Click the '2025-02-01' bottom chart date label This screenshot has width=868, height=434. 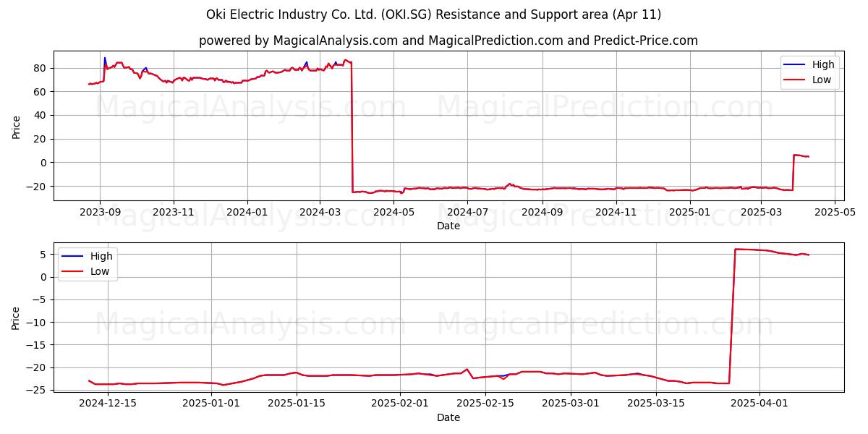click(400, 404)
